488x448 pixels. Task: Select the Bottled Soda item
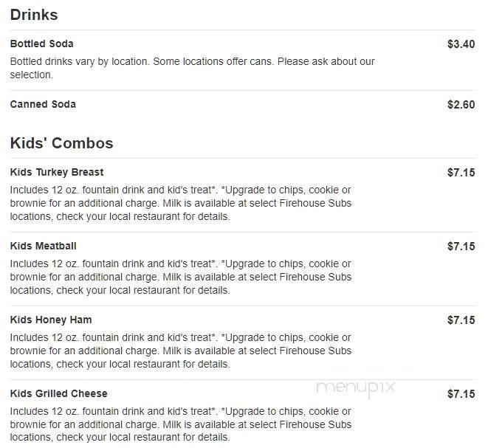pyautogui.click(x=41, y=44)
